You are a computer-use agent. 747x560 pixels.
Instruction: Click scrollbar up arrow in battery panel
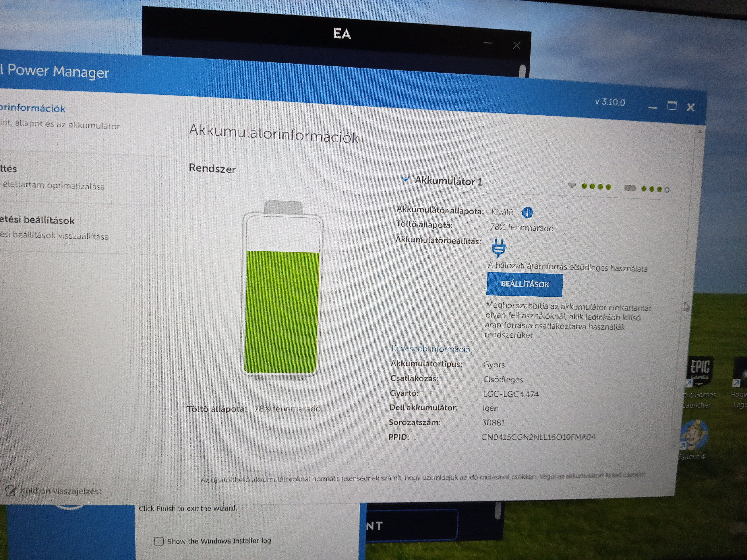(x=700, y=132)
